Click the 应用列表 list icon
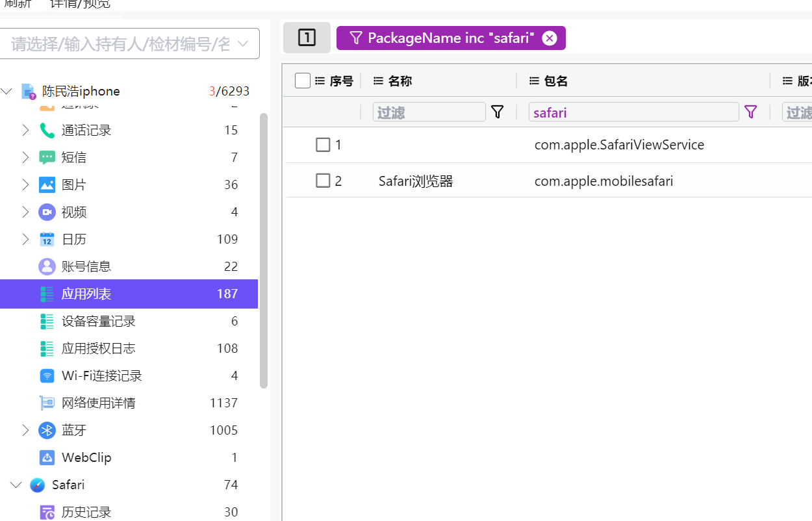This screenshot has width=812, height=521. click(47, 294)
